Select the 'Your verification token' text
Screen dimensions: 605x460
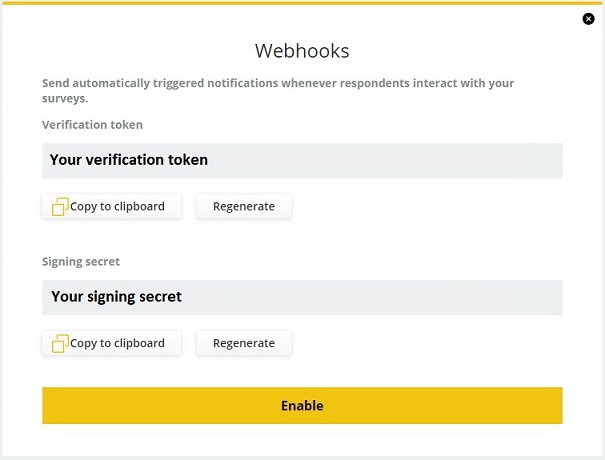pos(129,160)
